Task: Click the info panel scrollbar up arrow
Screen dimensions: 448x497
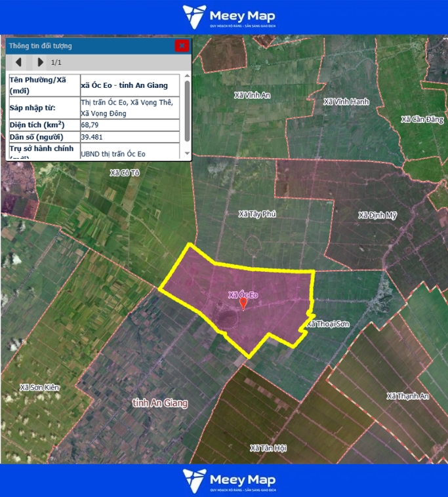Action: pyautogui.click(x=187, y=76)
